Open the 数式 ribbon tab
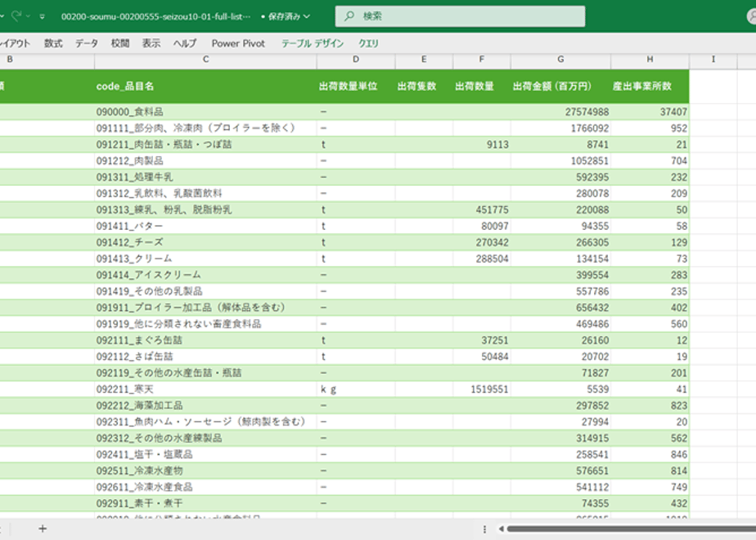The width and height of the screenshot is (756, 540). [53, 43]
